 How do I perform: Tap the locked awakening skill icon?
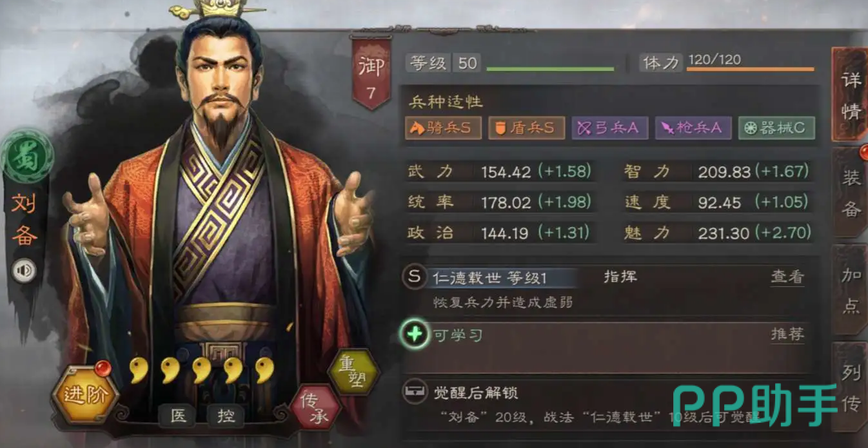point(414,391)
